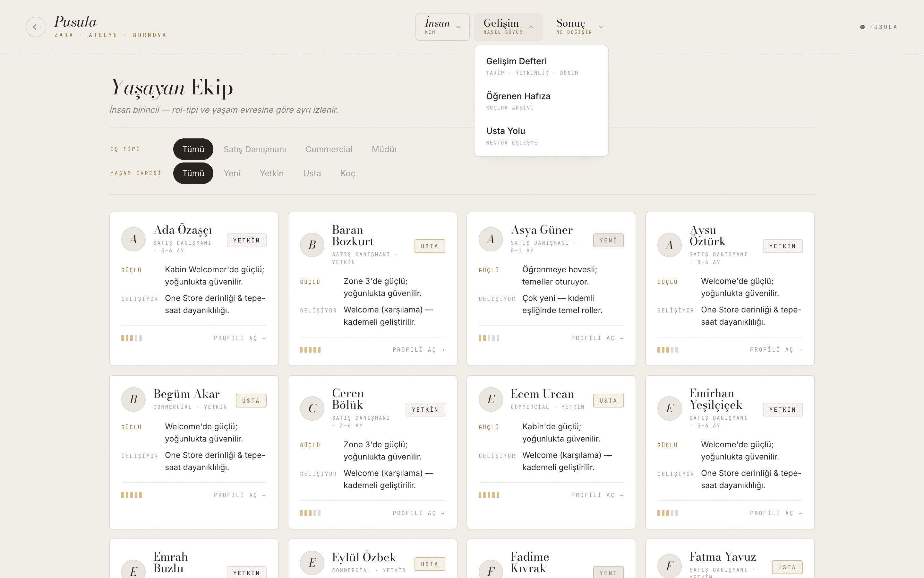The image size is (924, 578).
Task: Click the Begüm Akar name heading
Action: pos(187,394)
